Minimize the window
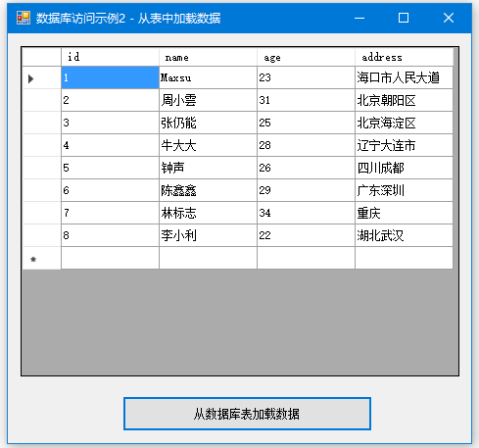The image size is (479, 448). point(359,18)
